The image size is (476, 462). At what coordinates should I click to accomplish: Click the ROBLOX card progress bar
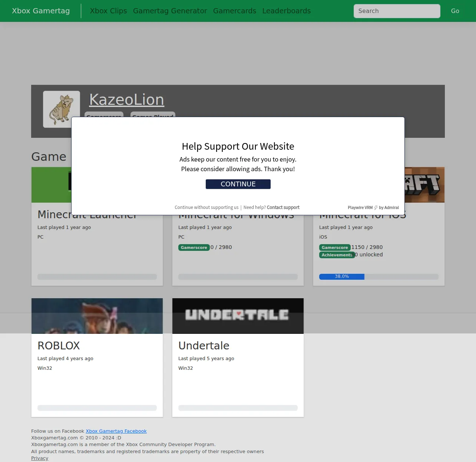click(97, 408)
